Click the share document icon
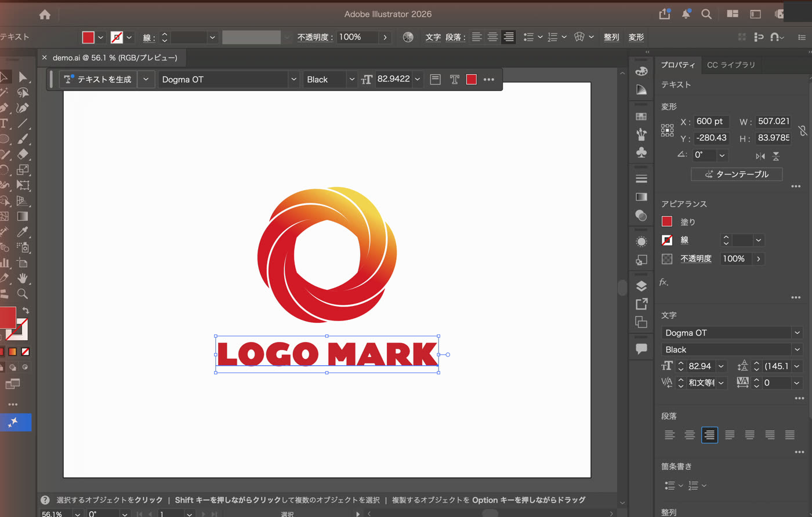 pyautogui.click(x=665, y=14)
